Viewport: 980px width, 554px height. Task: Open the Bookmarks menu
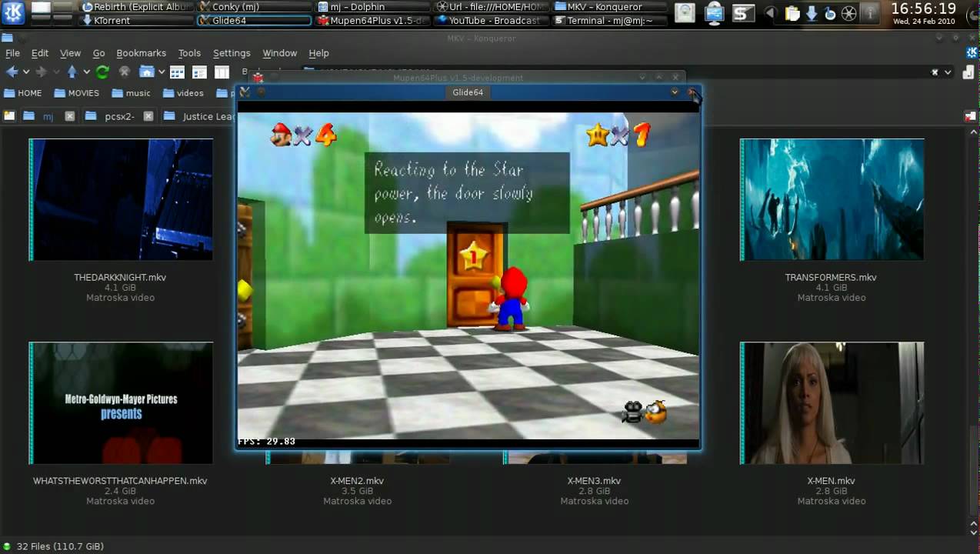141,53
